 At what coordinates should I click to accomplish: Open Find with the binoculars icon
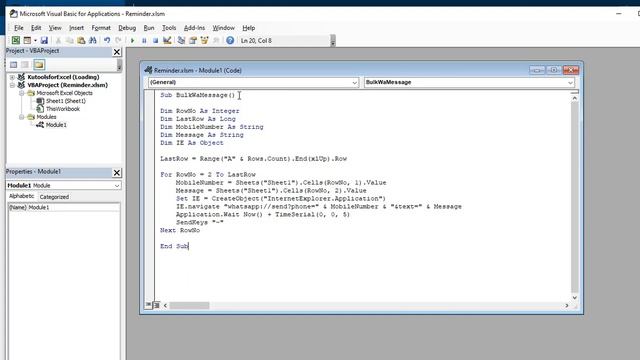[93, 40]
